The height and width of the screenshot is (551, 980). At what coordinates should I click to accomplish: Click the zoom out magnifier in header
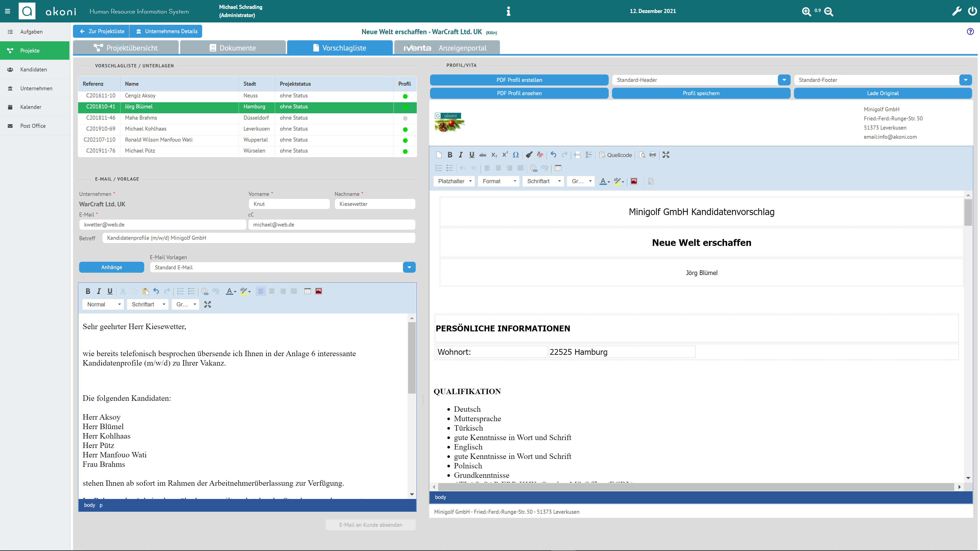pyautogui.click(x=829, y=11)
